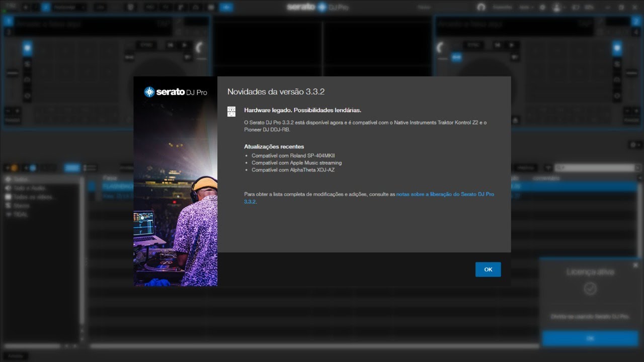The width and height of the screenshot is (644, 362).
Task: Click 'Compatível com AlphaTheta XDJ-AZ' entry
Action: [293, 170]
